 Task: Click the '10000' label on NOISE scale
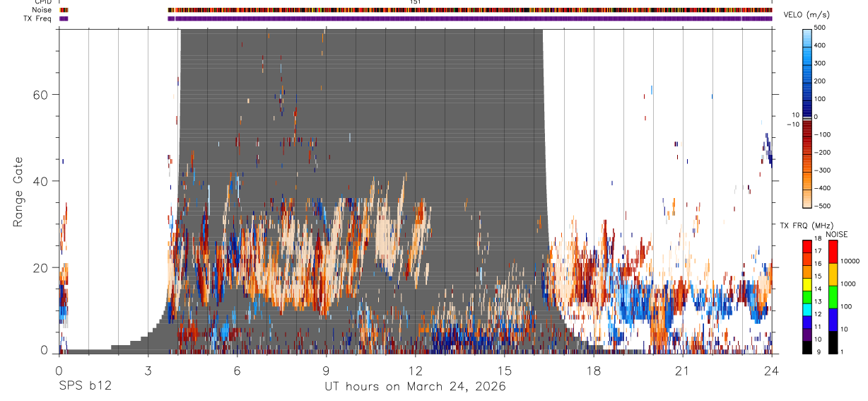pos(850,262)
